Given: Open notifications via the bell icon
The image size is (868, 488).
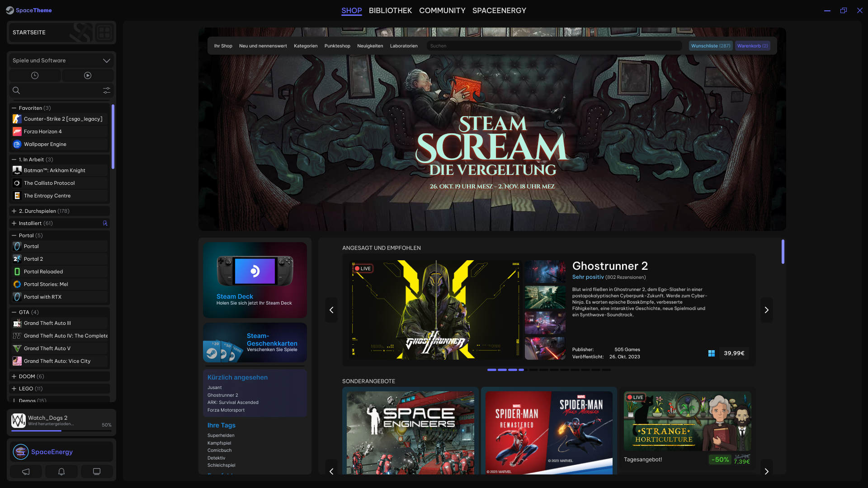Looking at the screenshot, I should coord(61,471).
